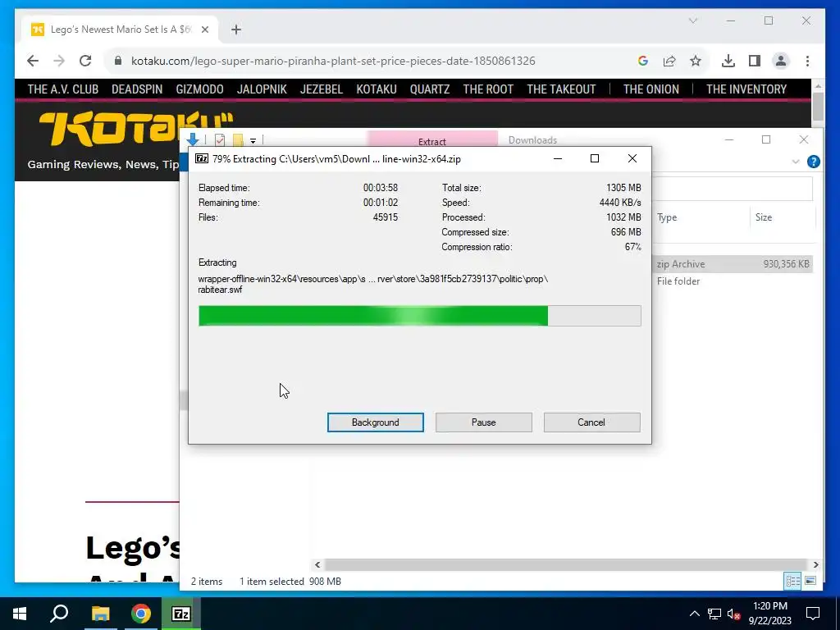Viewport: 840px width, 630px height.
Task: Open THE TAKEOUT network link
Action: (x=561, y=89)
